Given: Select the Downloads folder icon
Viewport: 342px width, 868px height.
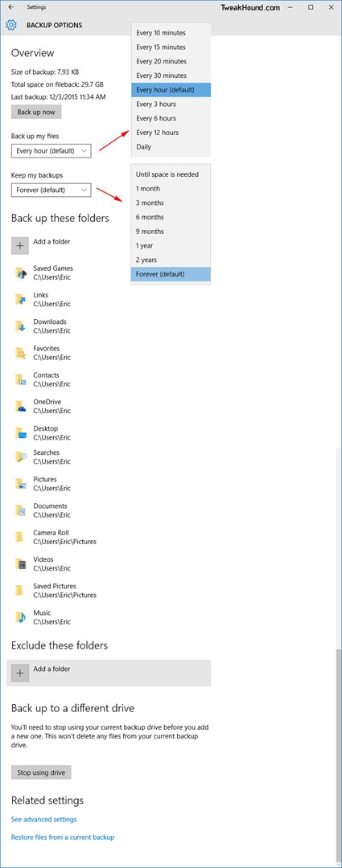Looking at the screenshot, I should (20, 326).
